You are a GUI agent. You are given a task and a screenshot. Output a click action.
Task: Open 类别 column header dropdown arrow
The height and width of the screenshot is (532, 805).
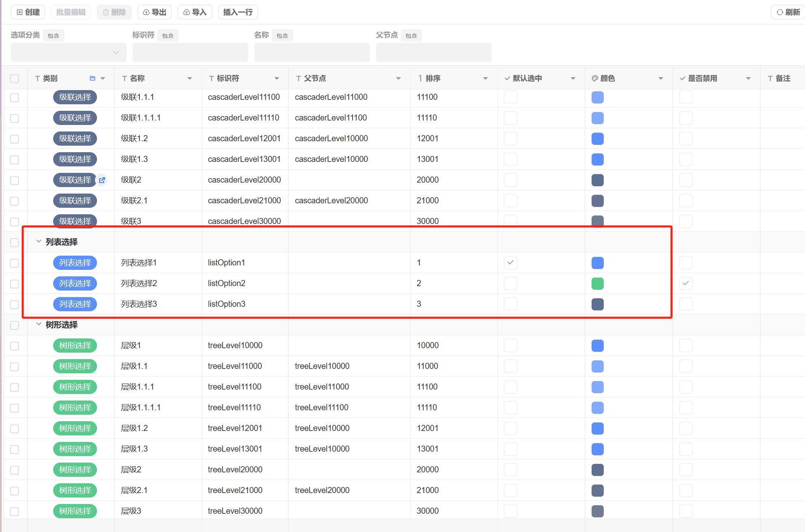pyautogui.click(x=103, y=78)
